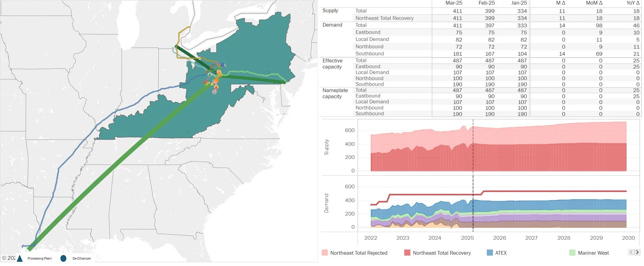Image resolution: width=644 pixels, height=266 pixels.
Task: Click the Northeast Total Recovery legend swatch
Action: 407,253
